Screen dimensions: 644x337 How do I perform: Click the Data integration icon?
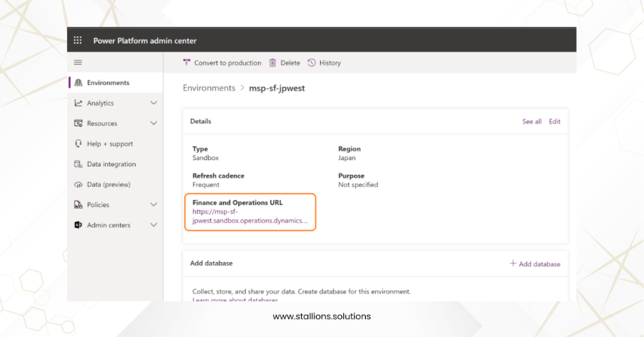79,164
